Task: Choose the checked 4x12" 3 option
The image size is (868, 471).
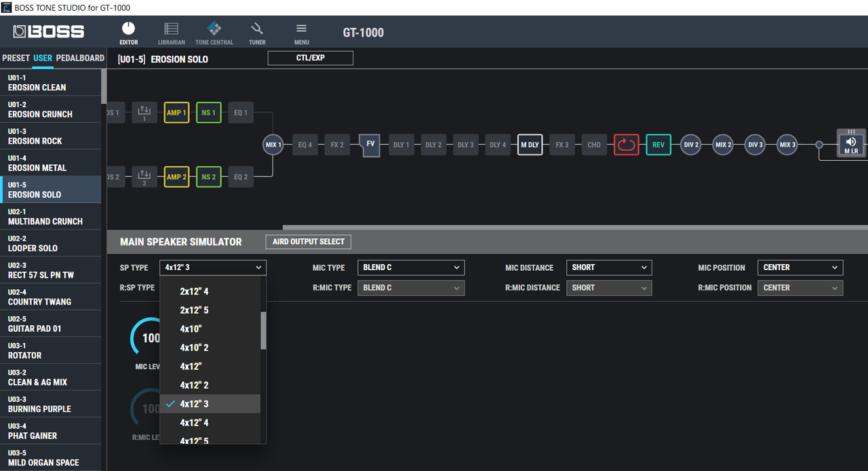Action: (x=210, y=404)
